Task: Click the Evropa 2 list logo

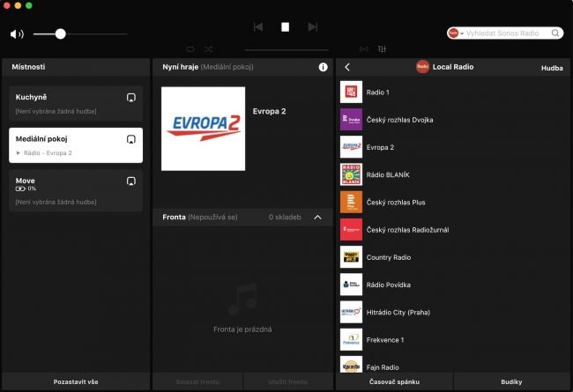Action: point(351,147)
